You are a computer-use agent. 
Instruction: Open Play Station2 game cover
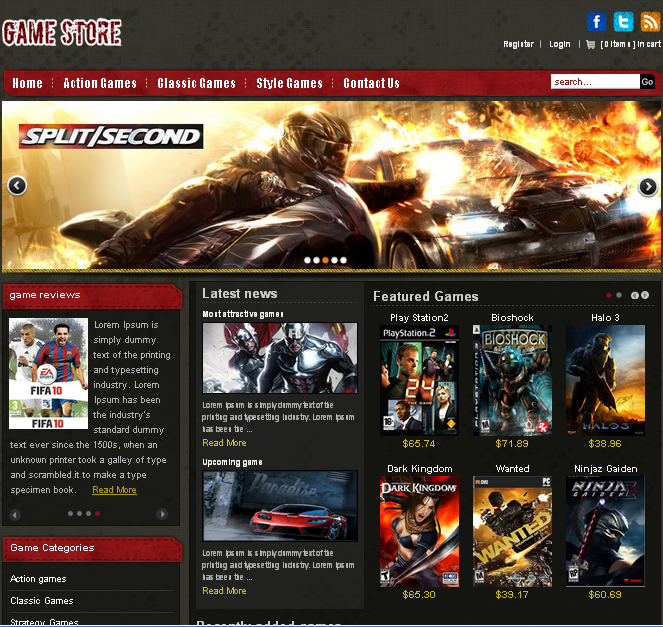(x=419, y=380)
